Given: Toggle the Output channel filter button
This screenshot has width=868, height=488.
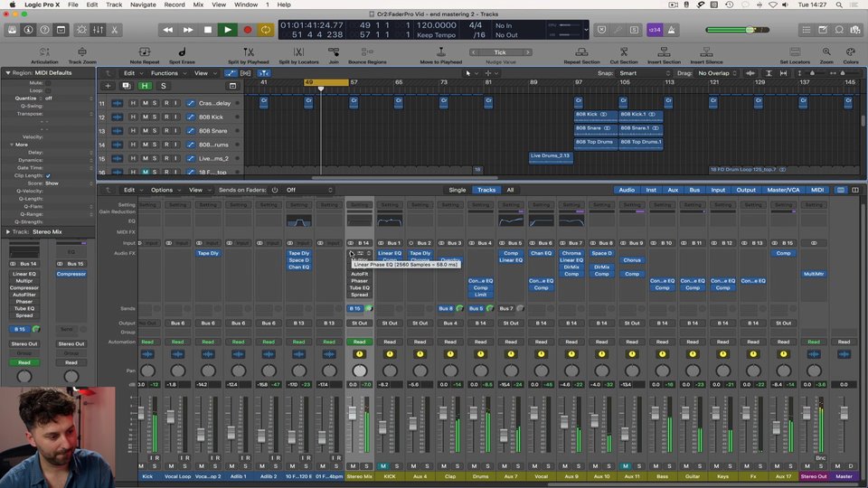Looking at the screenshot, I should point(746,190).
